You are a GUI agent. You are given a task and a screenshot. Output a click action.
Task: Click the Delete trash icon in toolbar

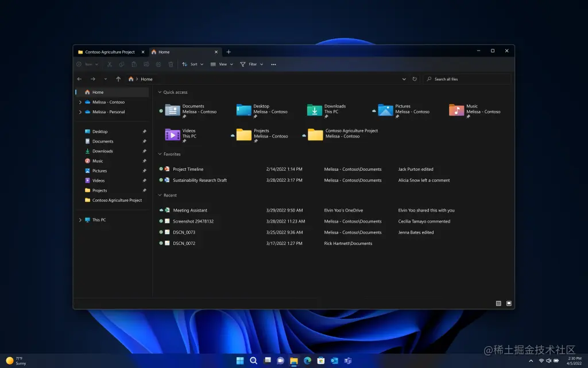pyautogui.click(x=171, y=64)
